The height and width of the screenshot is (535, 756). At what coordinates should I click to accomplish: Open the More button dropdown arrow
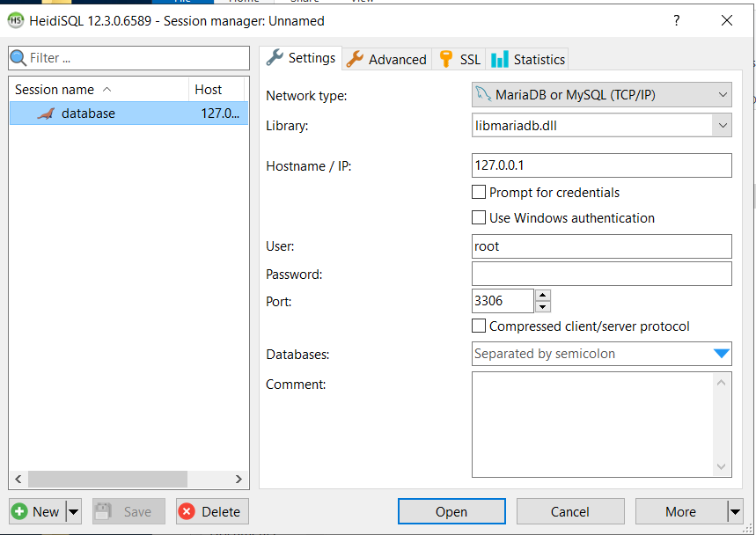point(735,511)
